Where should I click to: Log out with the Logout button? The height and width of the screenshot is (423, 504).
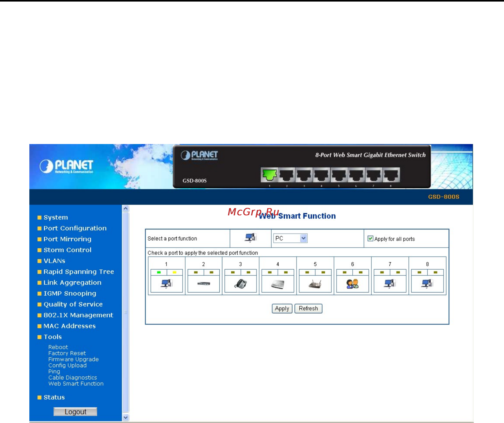tap(75, 412)
